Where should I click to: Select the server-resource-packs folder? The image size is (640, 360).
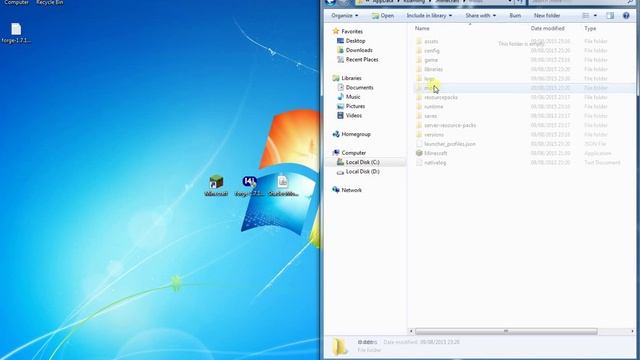point(450,125)
